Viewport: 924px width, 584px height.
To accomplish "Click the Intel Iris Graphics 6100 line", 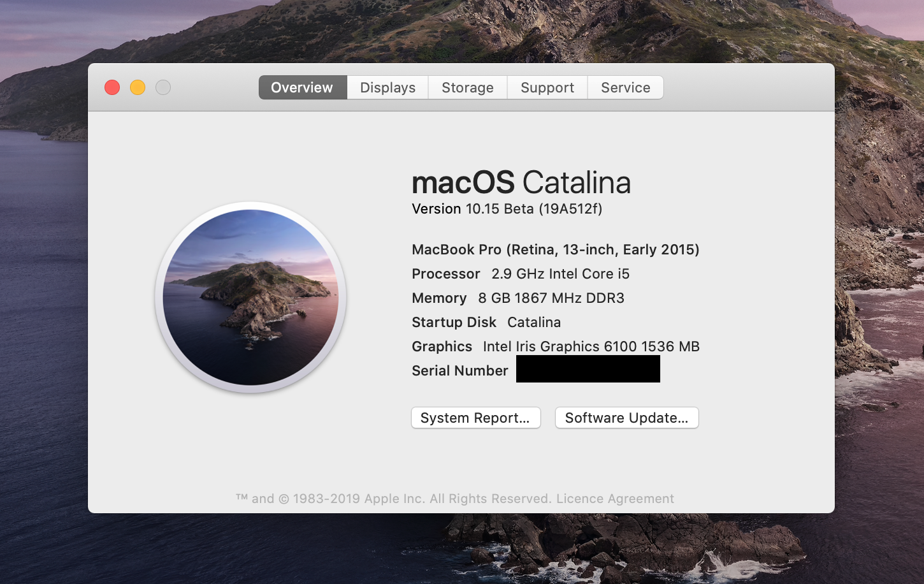I will 555,347.
